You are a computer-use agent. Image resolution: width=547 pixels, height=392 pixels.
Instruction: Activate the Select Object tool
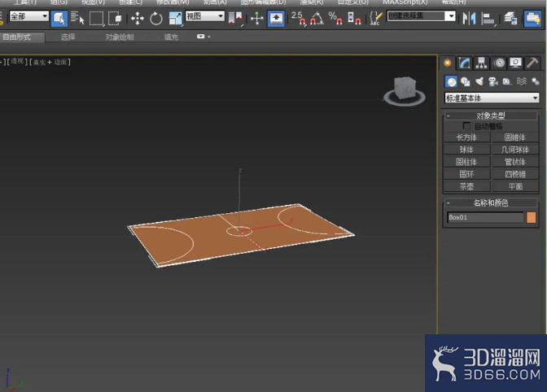pyautogui.click(x=59, y=18)
